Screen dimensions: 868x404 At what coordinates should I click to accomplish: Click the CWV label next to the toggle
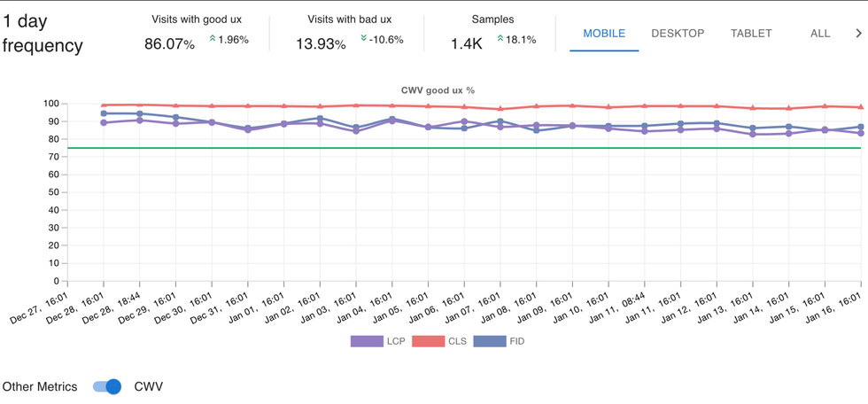coord(149,386)
